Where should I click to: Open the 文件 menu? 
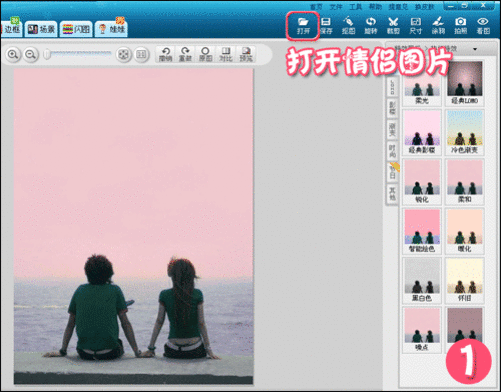click(x=336, y=7)
